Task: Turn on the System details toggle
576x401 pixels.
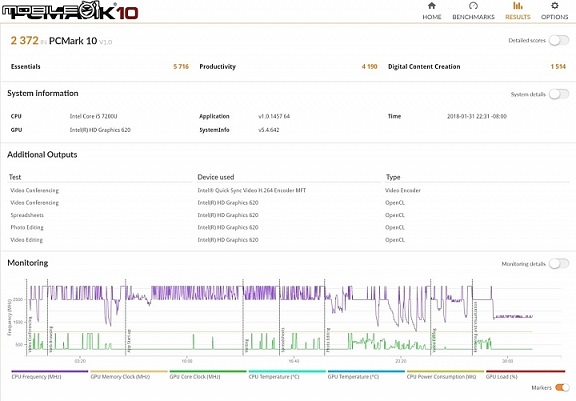Action: click(x=559, y=94)
